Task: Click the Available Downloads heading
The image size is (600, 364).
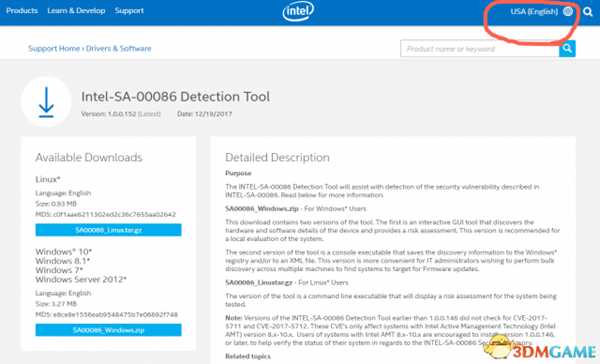Action: click(89, 157)
